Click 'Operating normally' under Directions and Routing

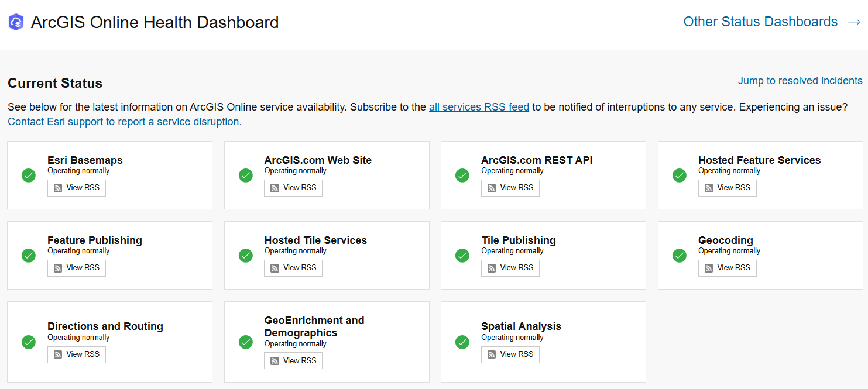tap(78, 338)
